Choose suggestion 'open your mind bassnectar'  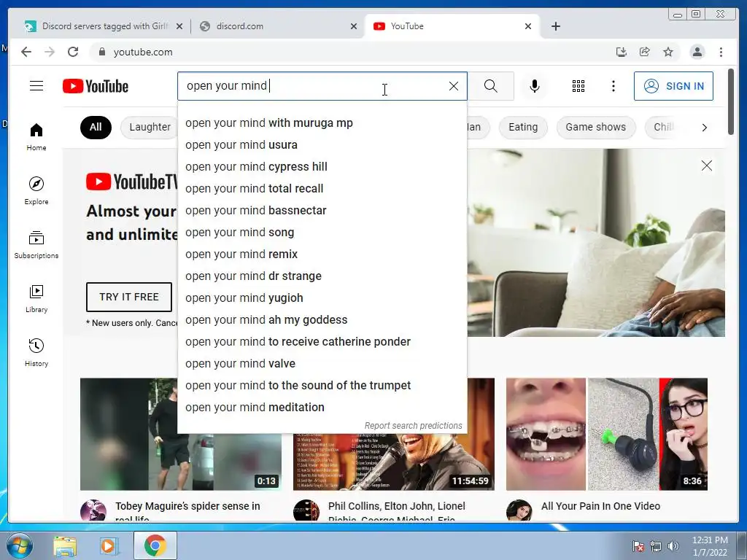coord(322,211)
